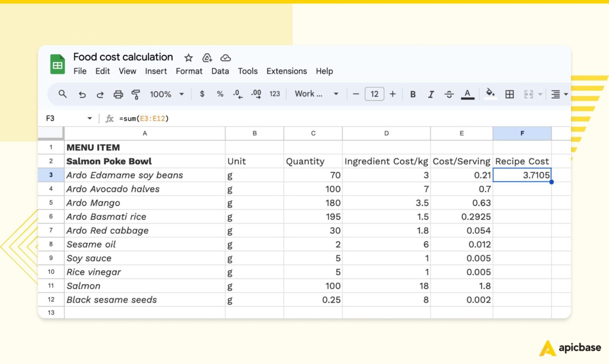The height and width of the screenshot is (364, 609).
Task: Increase font size with plus button
Action: pos(393,94)
